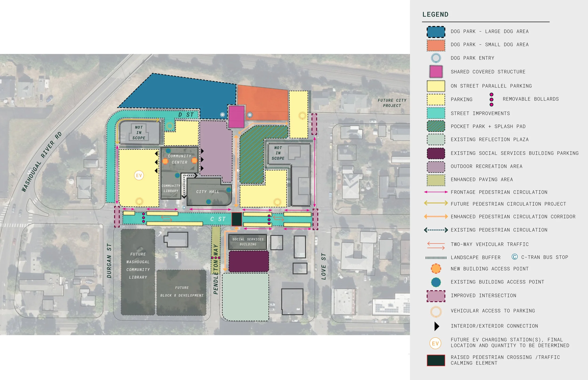Click the Removable Bollards legend dots
This screenshot has width=588, height=380.
pyautogui.click(x=491, y=100)
